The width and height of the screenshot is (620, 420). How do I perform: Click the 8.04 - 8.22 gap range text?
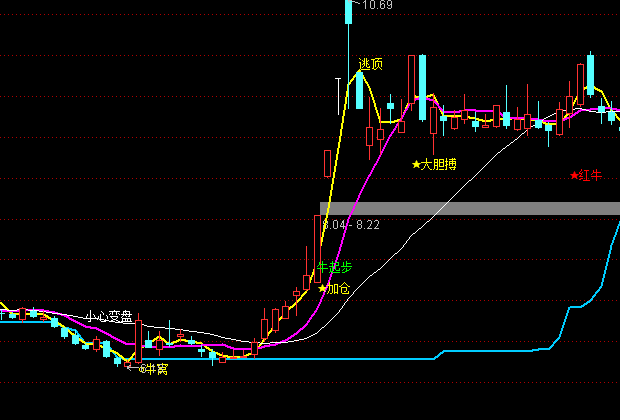[x=351, y=225]
